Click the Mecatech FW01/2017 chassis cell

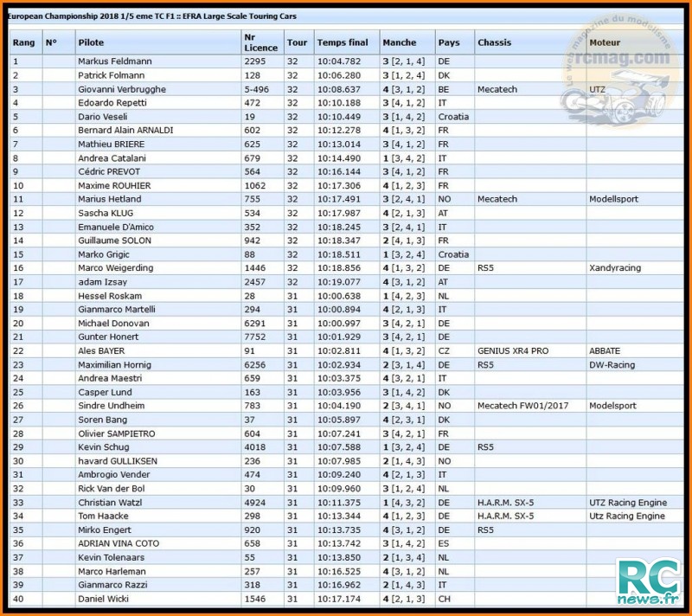pos(523,406)
